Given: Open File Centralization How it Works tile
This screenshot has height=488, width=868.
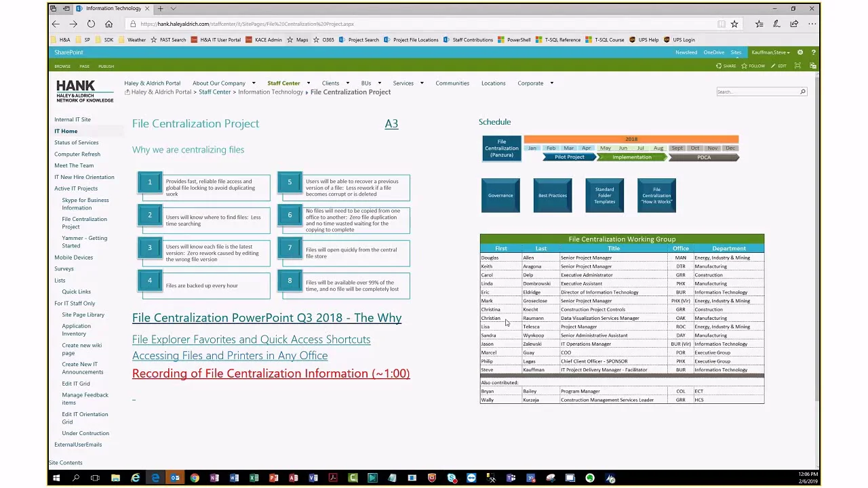Looking at the screenshot, I should (x=656, y=195).
